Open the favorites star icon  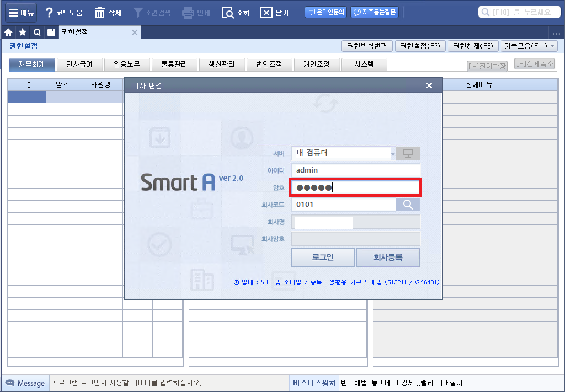tap(23, 33)
